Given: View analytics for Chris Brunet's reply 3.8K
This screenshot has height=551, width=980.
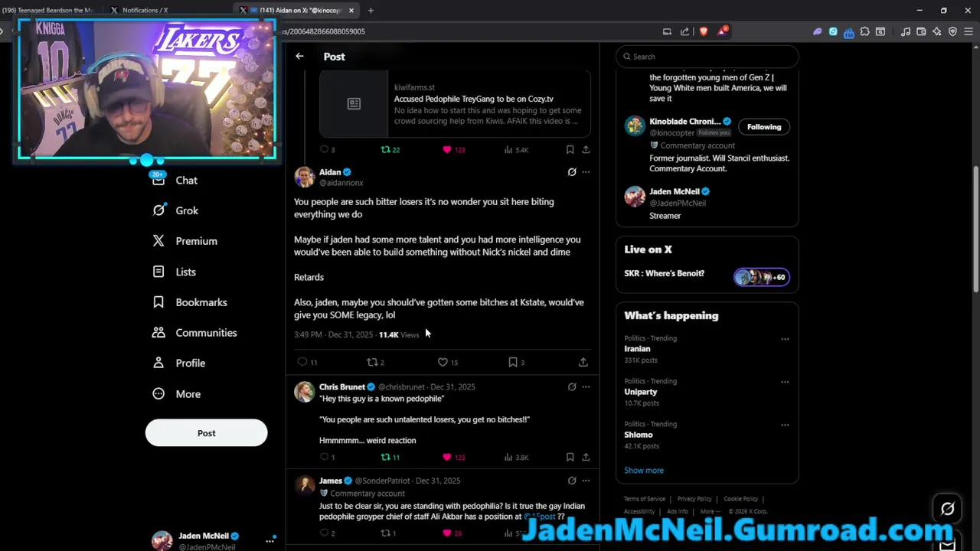Looking at the screenshot, I should pos(516,457).
